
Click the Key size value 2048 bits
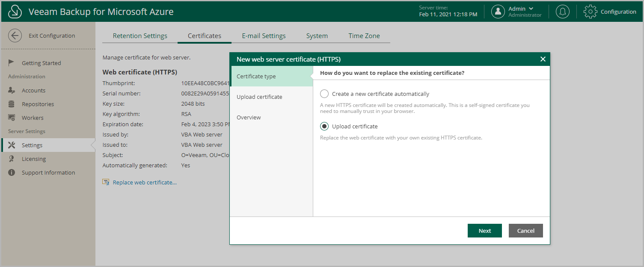[x=193, y=104]
